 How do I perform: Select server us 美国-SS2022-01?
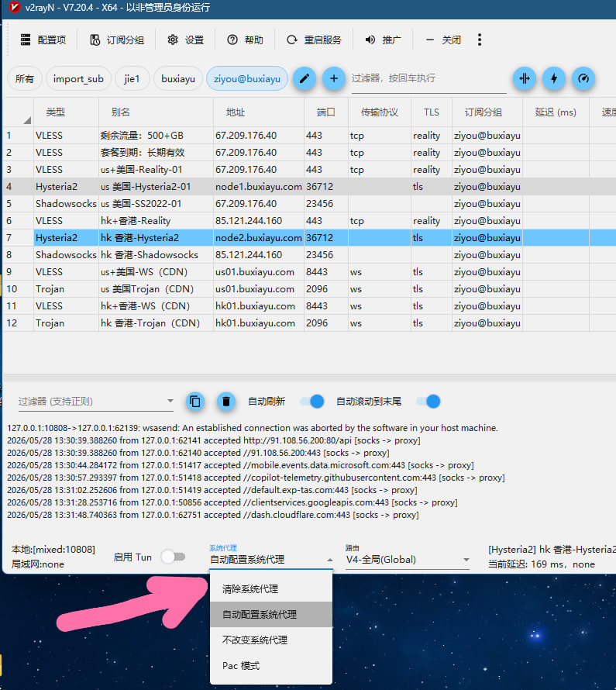point(309,204)
